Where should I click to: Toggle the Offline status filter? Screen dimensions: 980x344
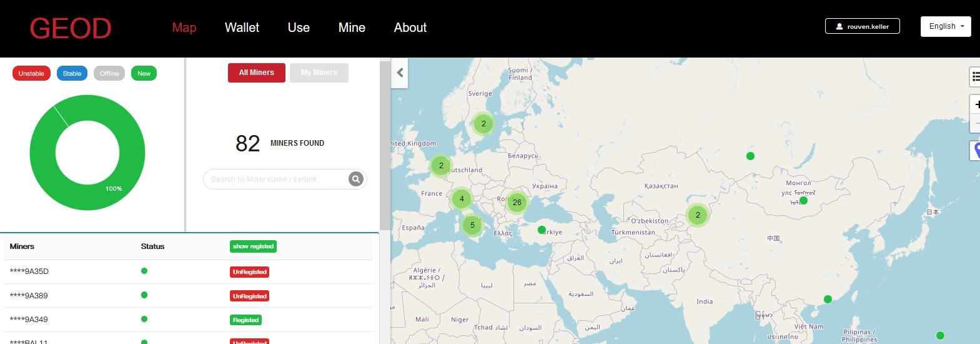coord(109,73)
